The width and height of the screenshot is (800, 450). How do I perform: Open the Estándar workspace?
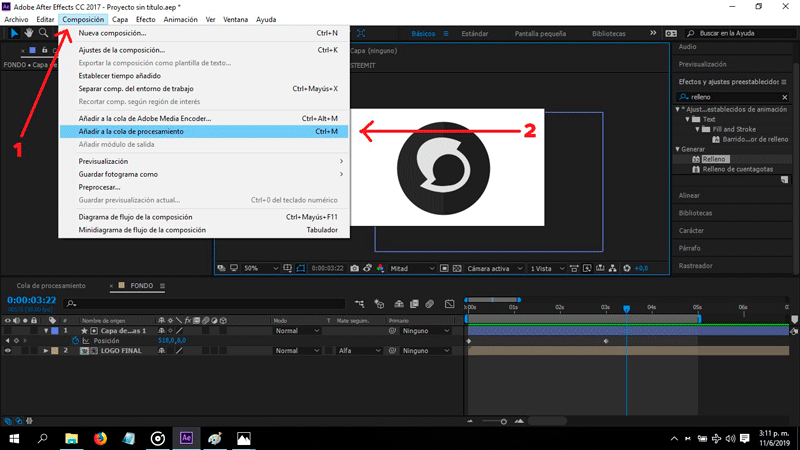click(475, 33)
